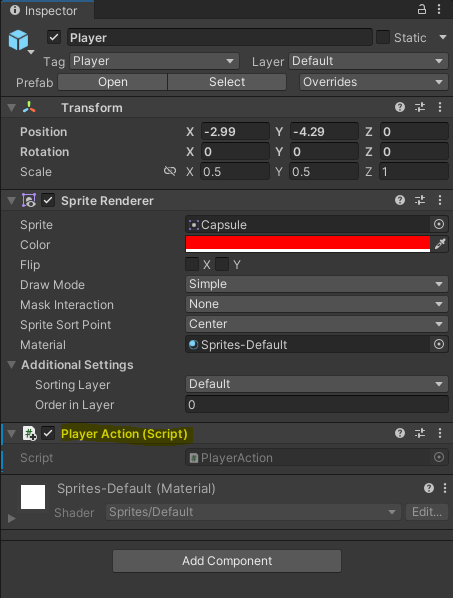Open the GameObject icon dropdown arrow

tap(31, 52)
